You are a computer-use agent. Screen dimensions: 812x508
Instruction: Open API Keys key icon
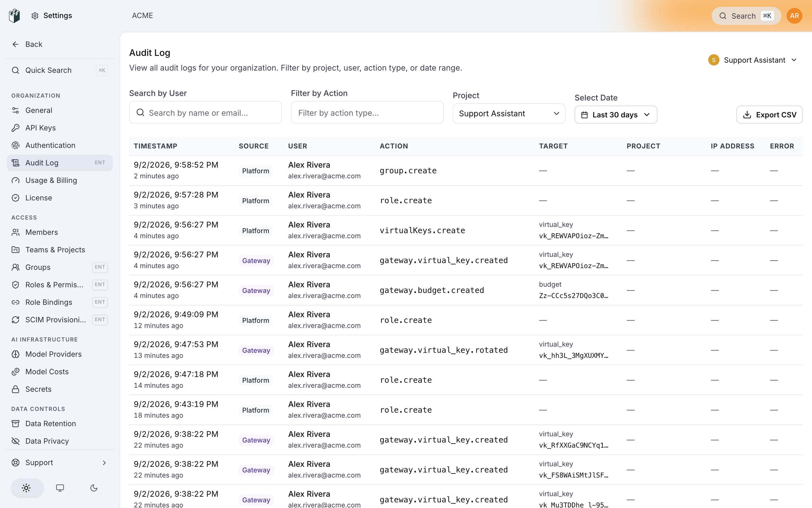pos(16,128)
